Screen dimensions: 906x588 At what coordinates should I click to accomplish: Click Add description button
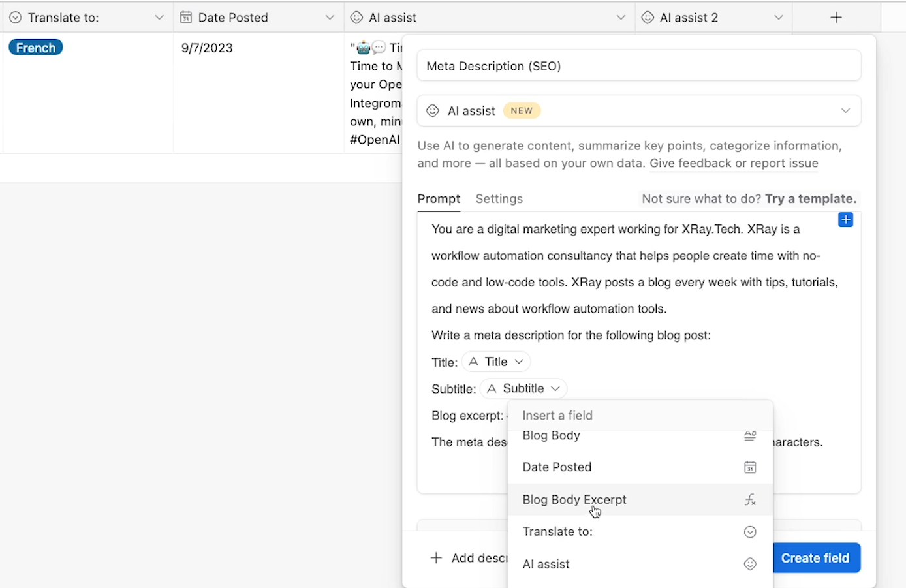coord(469,558)
